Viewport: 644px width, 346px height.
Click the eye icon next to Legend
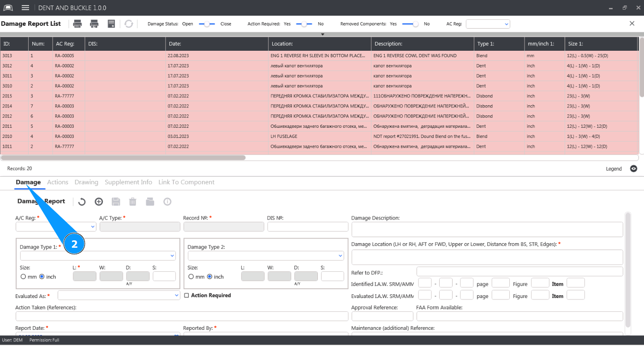click(x=634, y=169)
